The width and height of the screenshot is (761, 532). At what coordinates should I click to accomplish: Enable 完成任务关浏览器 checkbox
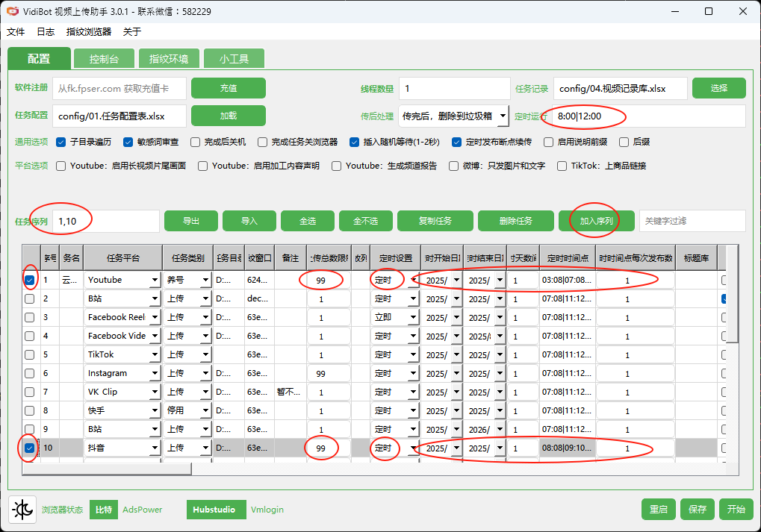click(x=263, y=142)
